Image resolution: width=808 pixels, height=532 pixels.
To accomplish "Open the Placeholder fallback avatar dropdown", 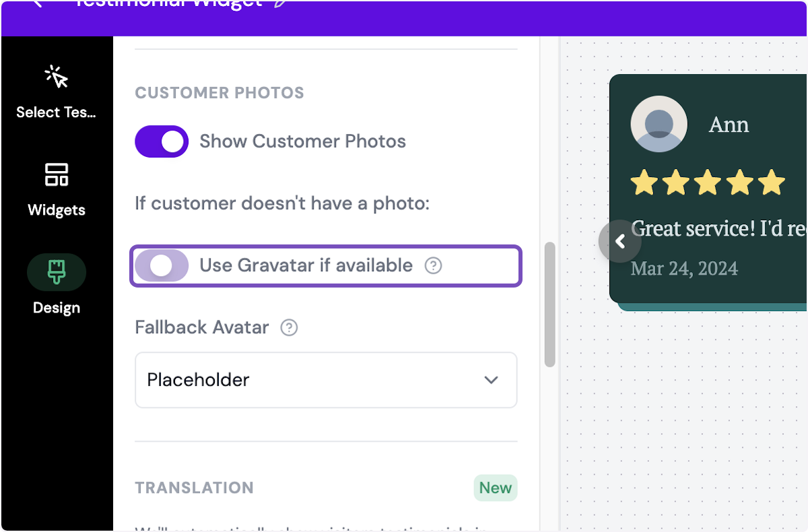I will [x=326, y=380].
